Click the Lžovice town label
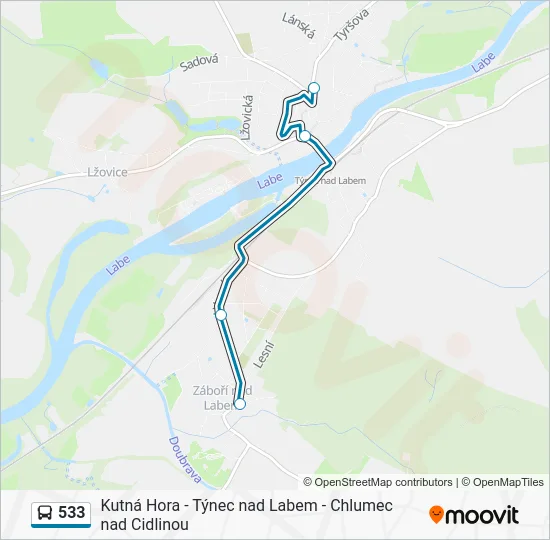Image resolution: width=550 pixels, height=540 pixels. tap(107, 172)
